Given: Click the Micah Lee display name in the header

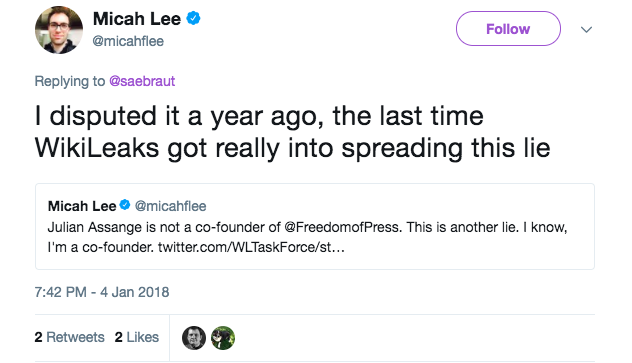Looking at the screenshot, I should [x=137, y=19].
